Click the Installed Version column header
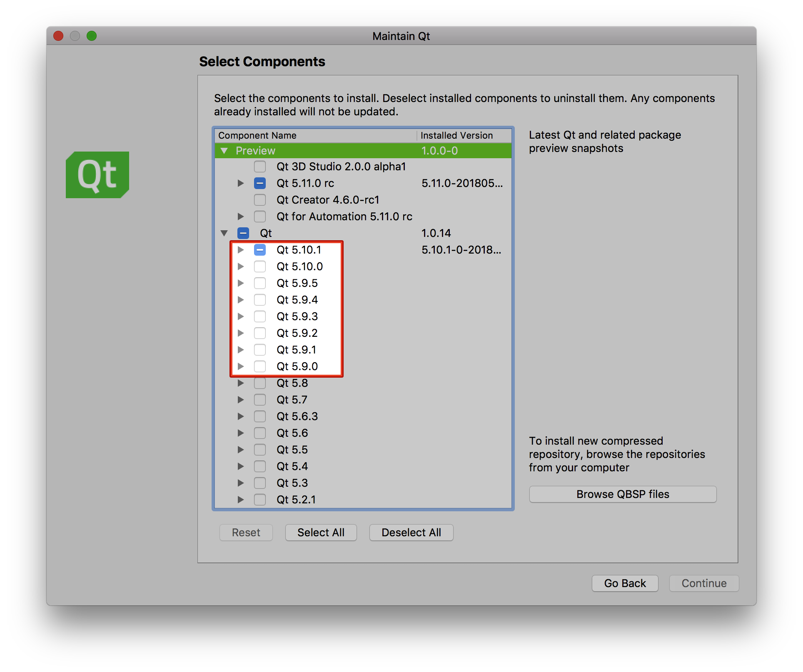The width and height of the screenshot is (803, 672). [464, 135]
